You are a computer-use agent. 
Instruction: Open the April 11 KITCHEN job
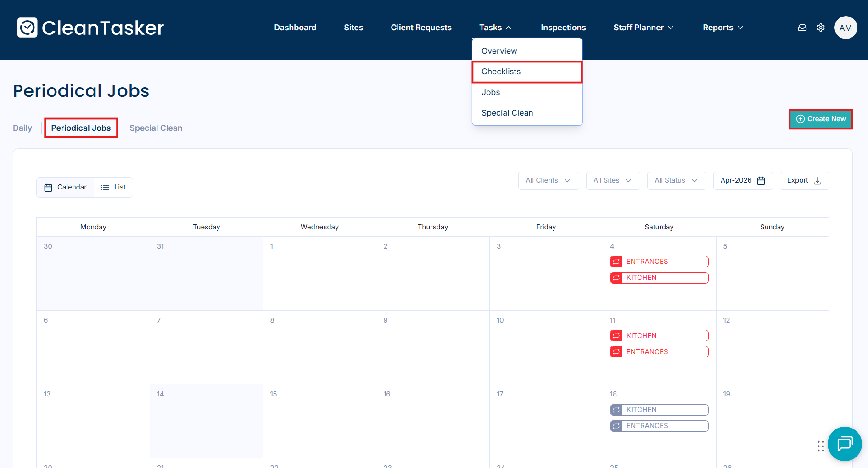point(664,336)
